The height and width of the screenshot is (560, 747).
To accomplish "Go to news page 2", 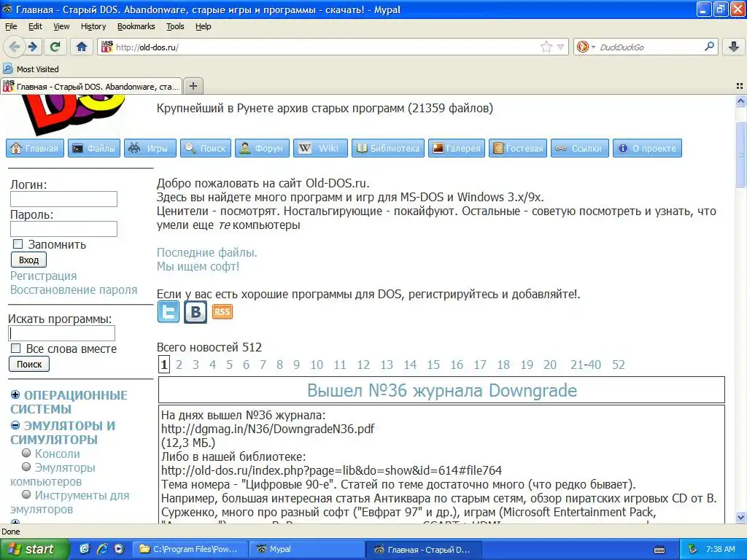I will [x=179, y=365].
